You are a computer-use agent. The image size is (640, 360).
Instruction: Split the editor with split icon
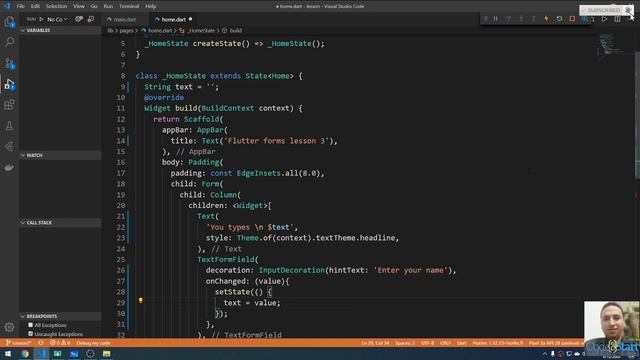(617, 19)
